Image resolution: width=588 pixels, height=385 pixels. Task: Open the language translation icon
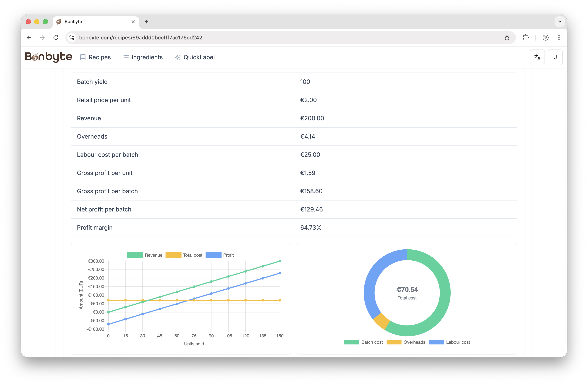tap(537, 57)
